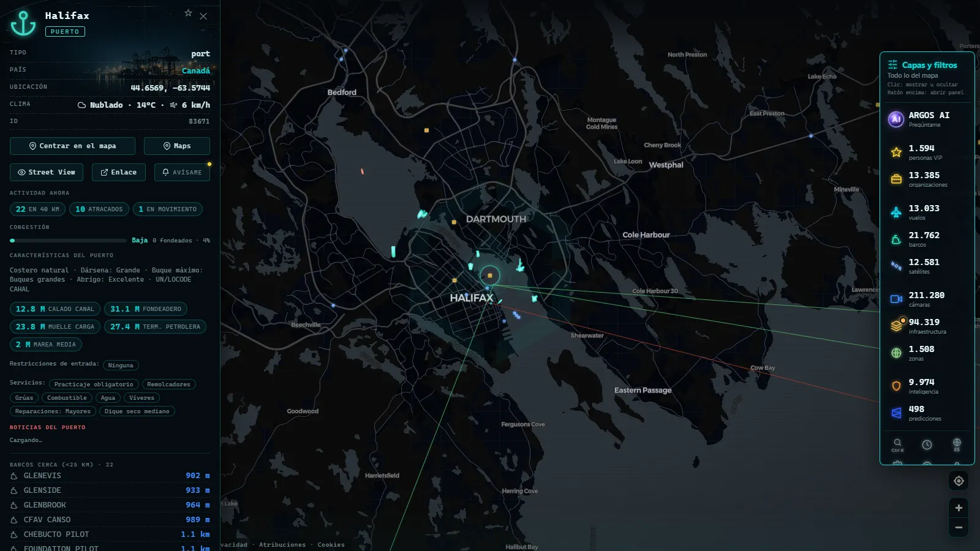Click the anchor port icon
980x551 pixels.
point(23,23)
